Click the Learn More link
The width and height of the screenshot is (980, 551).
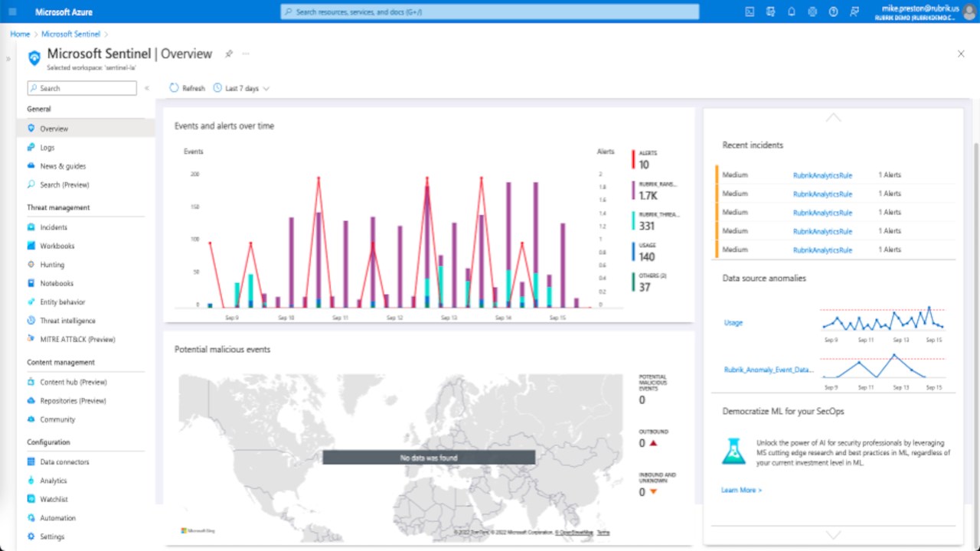pos(741,490)
